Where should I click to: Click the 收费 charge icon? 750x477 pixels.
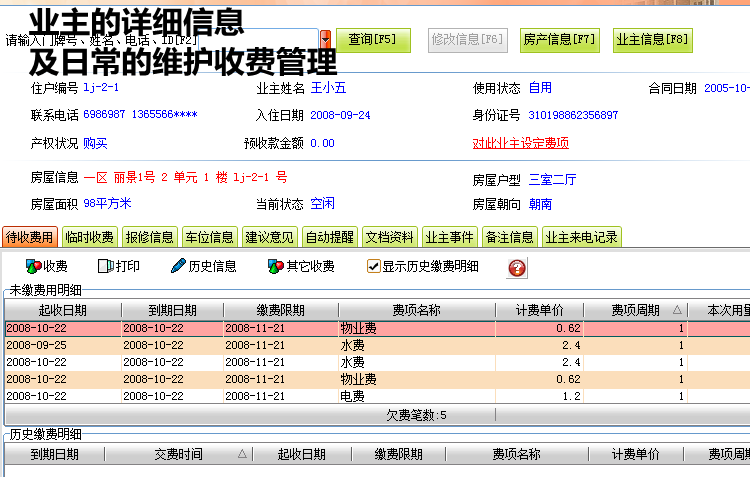point(33,266)
